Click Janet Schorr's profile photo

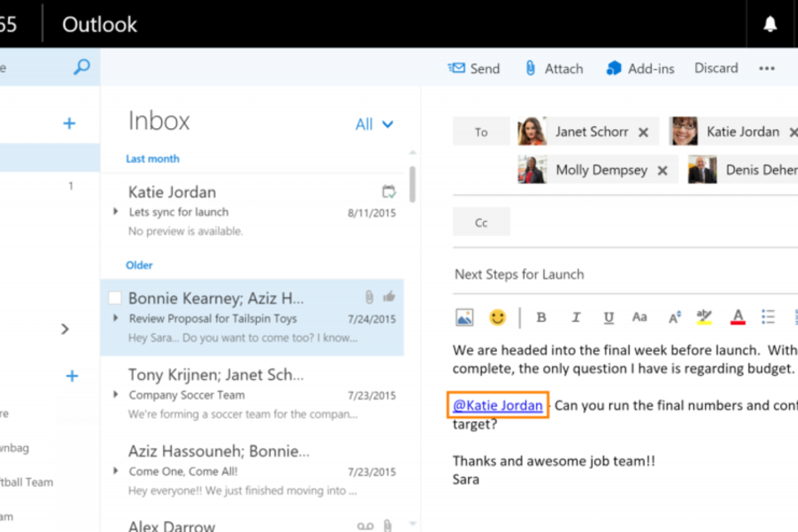pos(532,131)
